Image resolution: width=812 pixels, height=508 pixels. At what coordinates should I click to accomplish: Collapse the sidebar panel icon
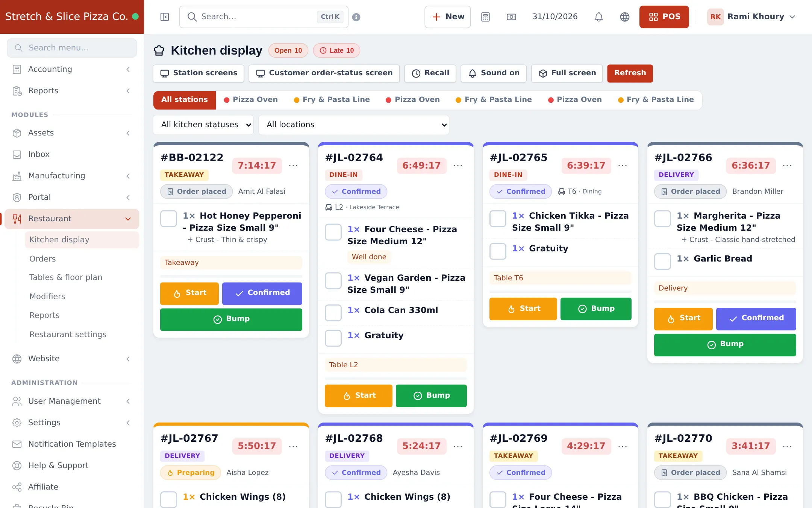coord(165,17)
